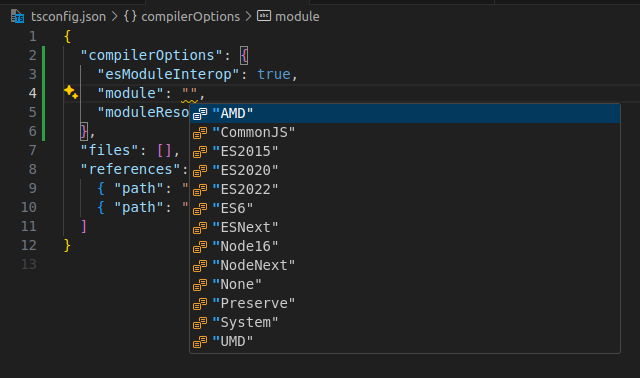This screenshot has width=640, height=378.
Task: Select "System" module suggestion
Action: tap(405, 322)
